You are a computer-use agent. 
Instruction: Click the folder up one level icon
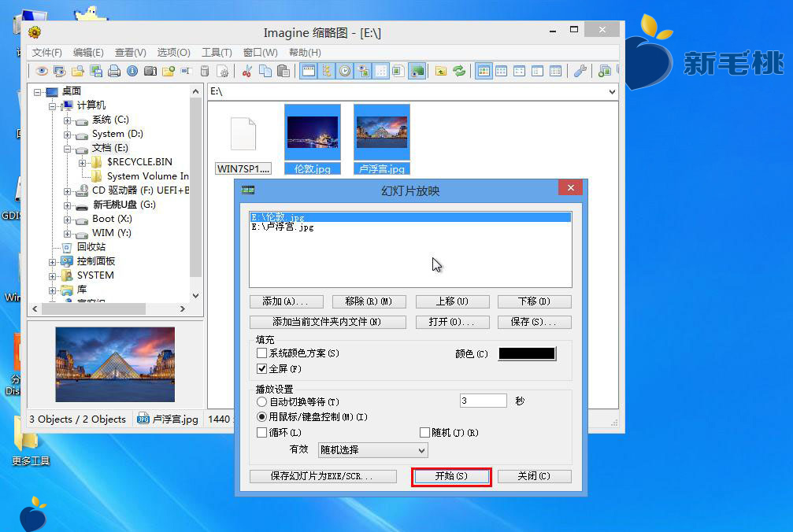pyautogui.click(x=441, y=72)
